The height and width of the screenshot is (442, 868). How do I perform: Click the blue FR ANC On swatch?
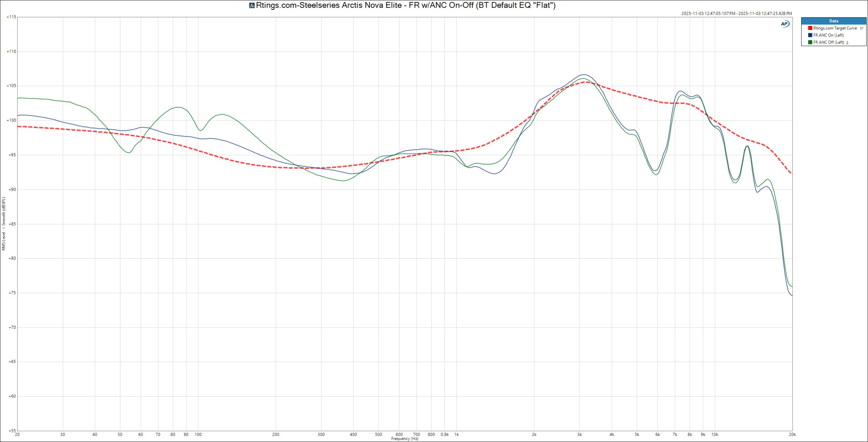click(810, 35)
